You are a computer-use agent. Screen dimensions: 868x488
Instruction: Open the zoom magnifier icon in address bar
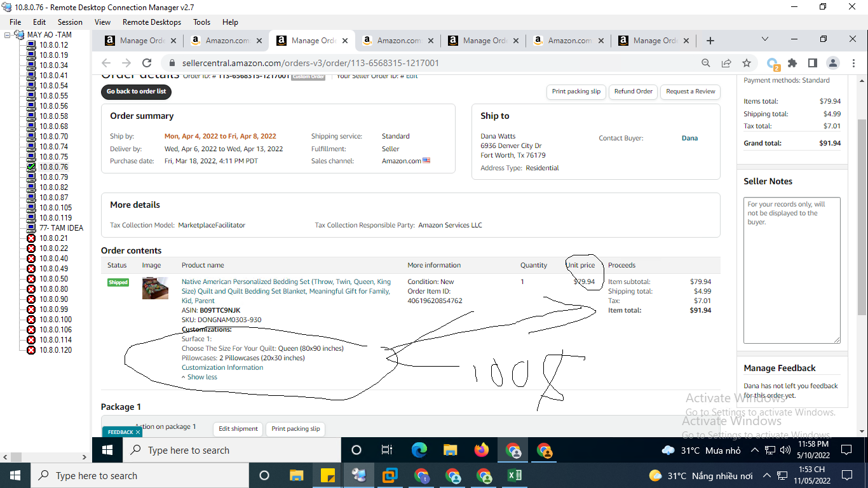pos(706,63)
